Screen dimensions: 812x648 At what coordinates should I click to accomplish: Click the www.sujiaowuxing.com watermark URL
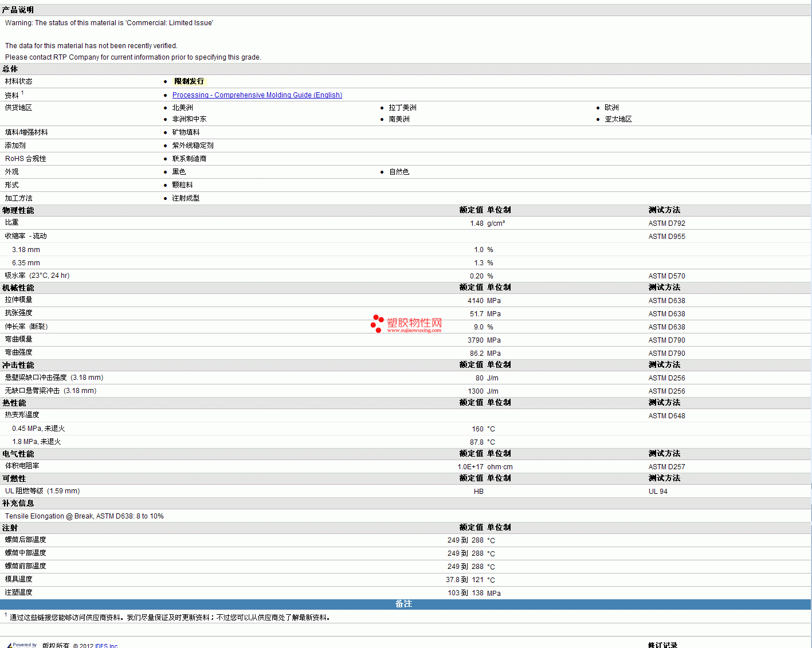(414, 331)
